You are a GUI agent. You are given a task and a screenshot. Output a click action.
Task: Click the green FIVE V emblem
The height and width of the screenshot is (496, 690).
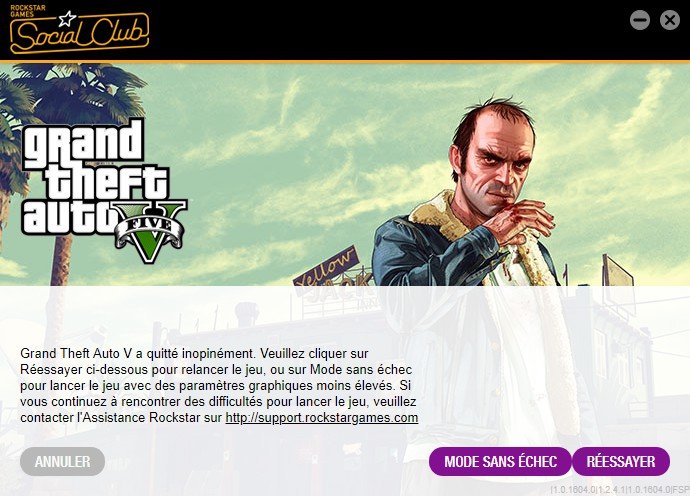point(150,232)
